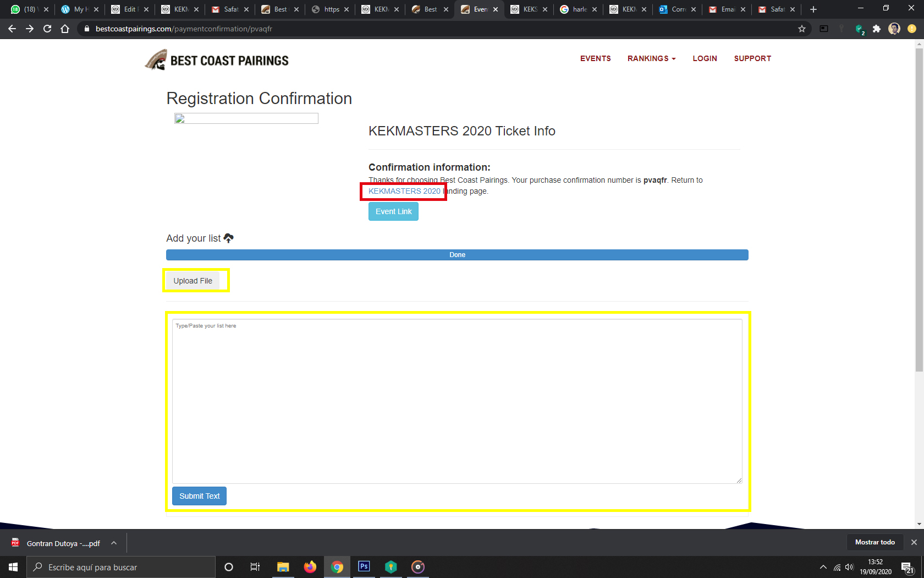The height and width of the screenshot is (578, 924).
Task: Show hidden system tray icons
Action: [x=823, y=567]
